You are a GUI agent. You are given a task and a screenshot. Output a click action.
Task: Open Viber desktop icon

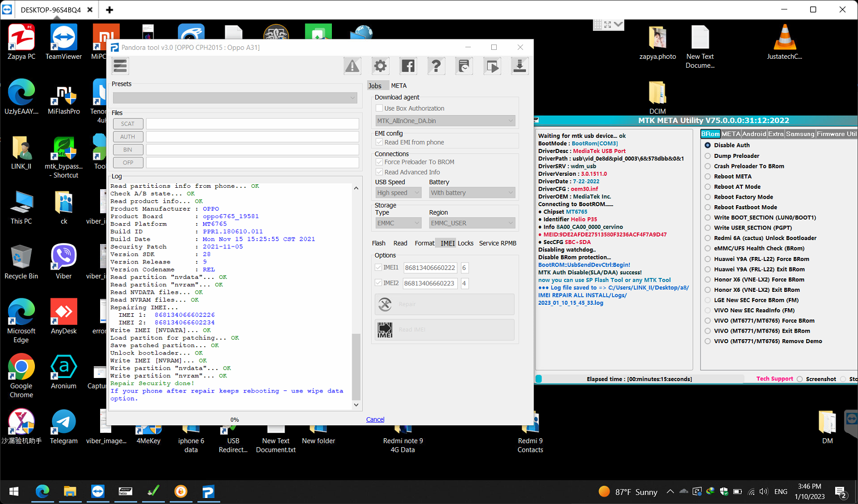(x=64, y=261)
